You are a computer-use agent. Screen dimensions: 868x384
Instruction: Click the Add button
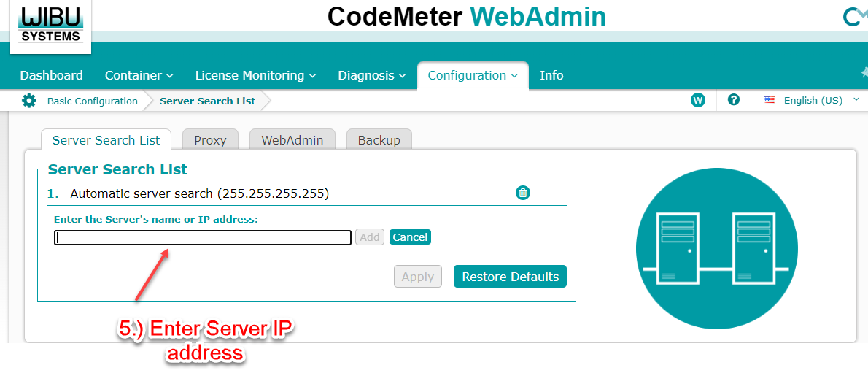click(x=370, y=237)
